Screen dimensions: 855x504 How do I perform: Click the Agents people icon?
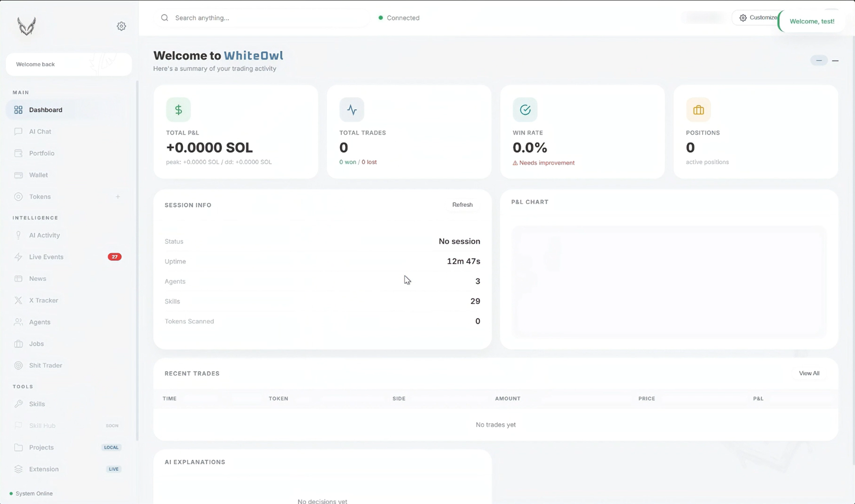tap(18, 322)
